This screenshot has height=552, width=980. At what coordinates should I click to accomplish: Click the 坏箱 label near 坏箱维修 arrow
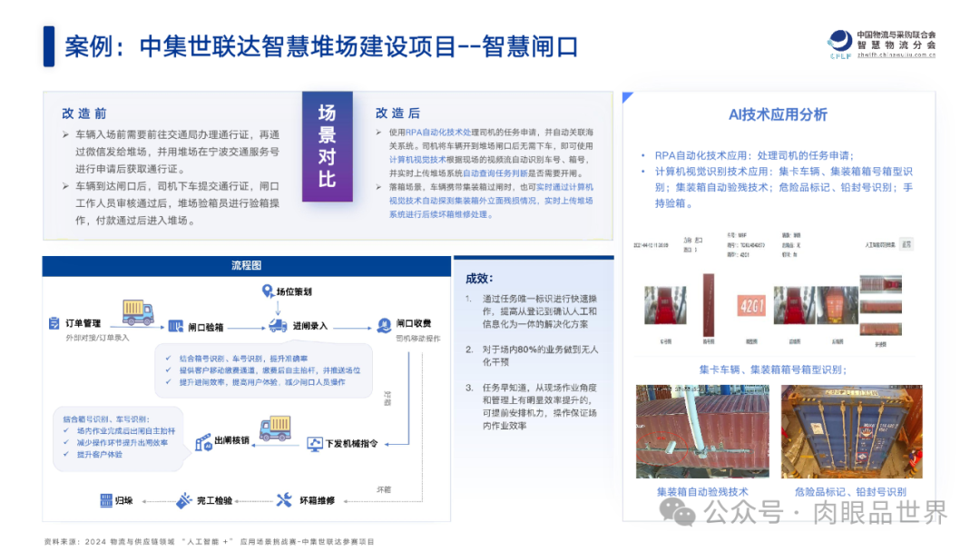384,489
